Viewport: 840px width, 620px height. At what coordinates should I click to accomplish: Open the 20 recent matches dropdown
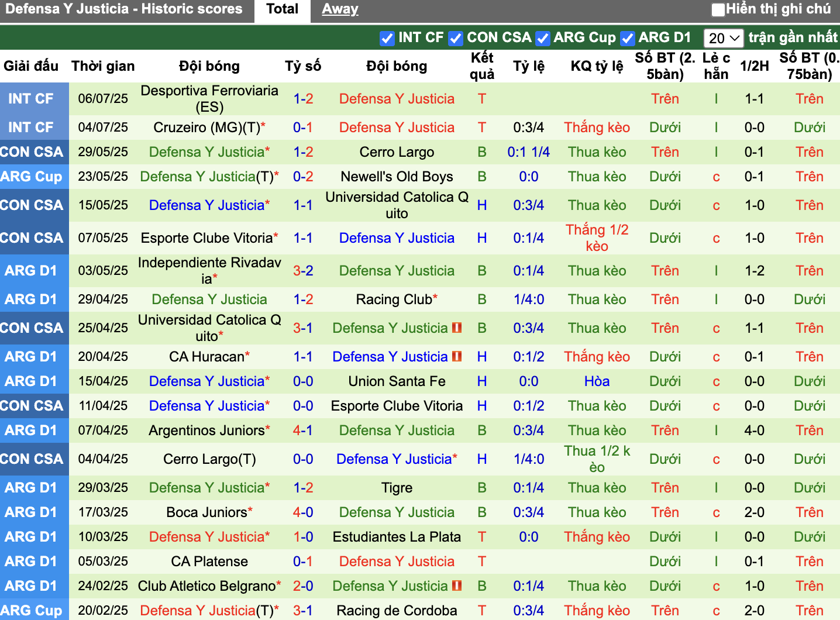click(724, 38)
